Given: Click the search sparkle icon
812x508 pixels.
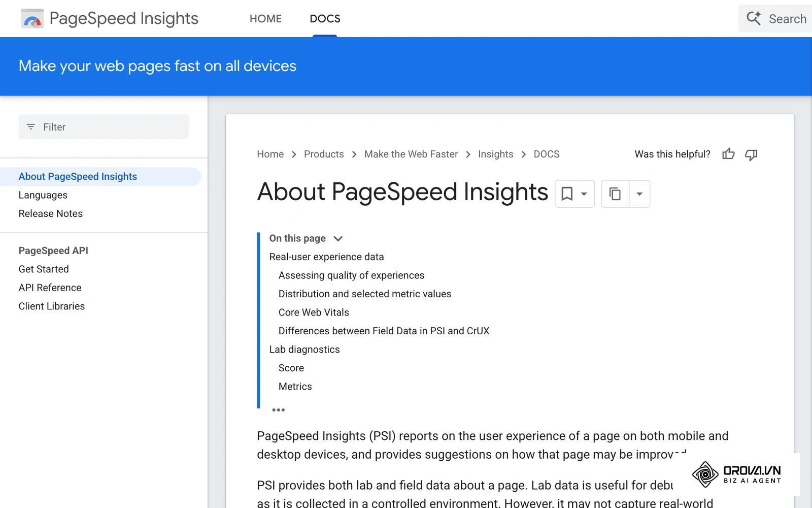Looking at the screenshot, I should (x=754, y=18).
